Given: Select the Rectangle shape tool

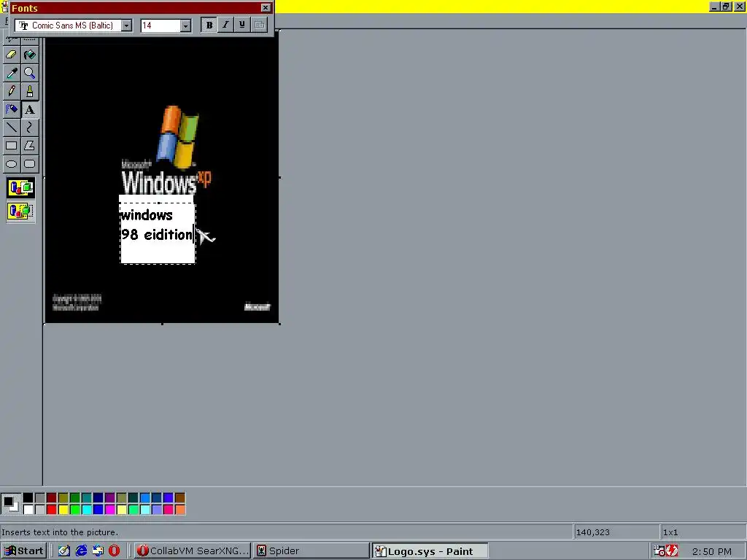Looking at the screenshot, I should [12, 146].
